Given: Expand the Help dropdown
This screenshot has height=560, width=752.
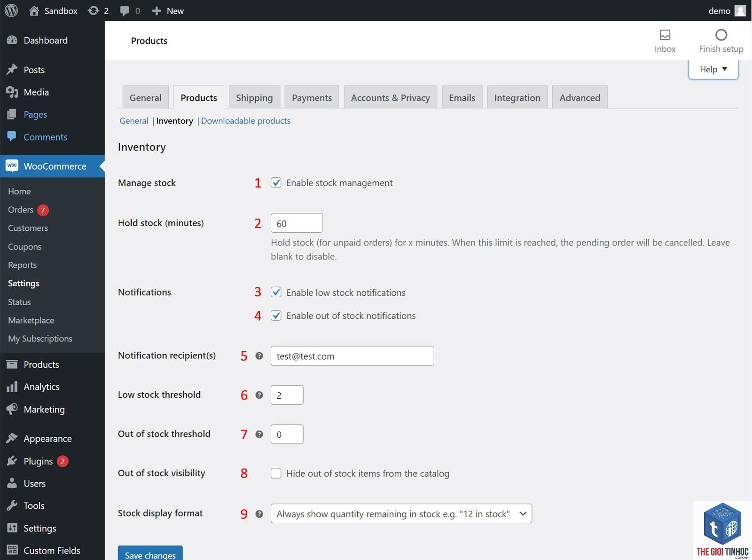Looking at the screenshot, I should (713, 70).
